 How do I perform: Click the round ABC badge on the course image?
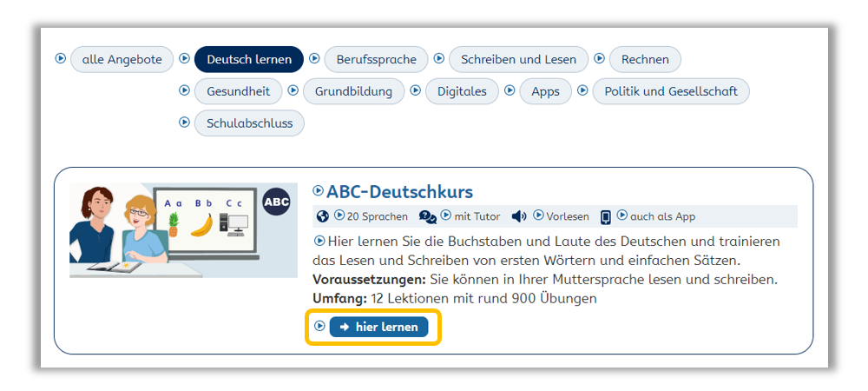[x=276, y=202]
